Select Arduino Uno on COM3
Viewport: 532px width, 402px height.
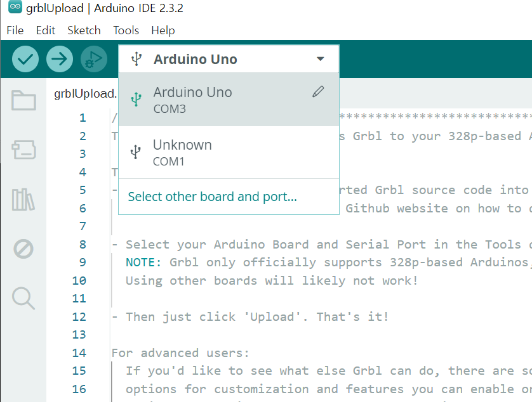(x=229, y=100)
